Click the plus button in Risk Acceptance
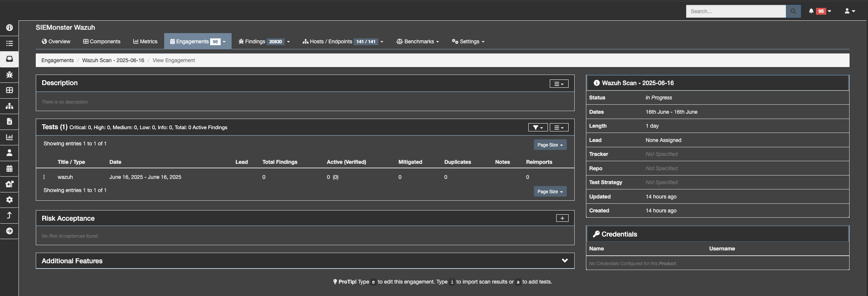 562,218
